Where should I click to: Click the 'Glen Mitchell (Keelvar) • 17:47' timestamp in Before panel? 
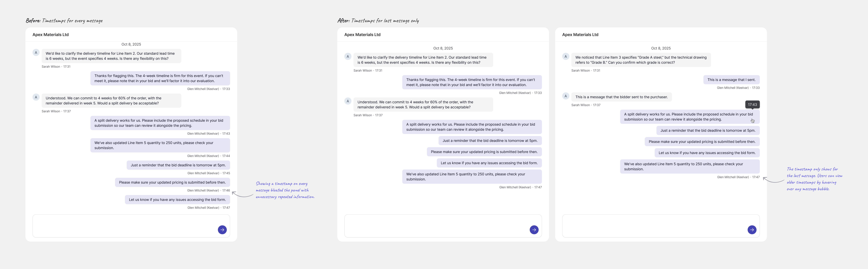pos(209,208)
